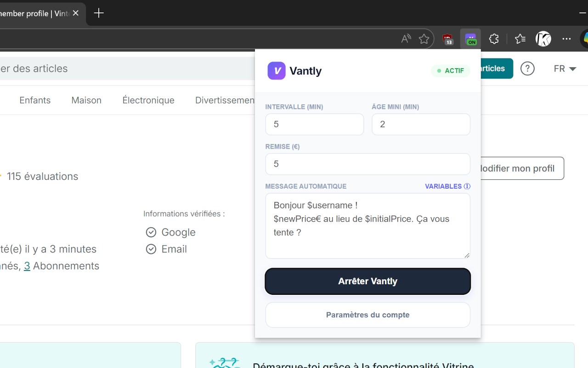This screenshot has height=368, width=588.
Task: Open the red extension with 13 badge
Action: (448, 39)
